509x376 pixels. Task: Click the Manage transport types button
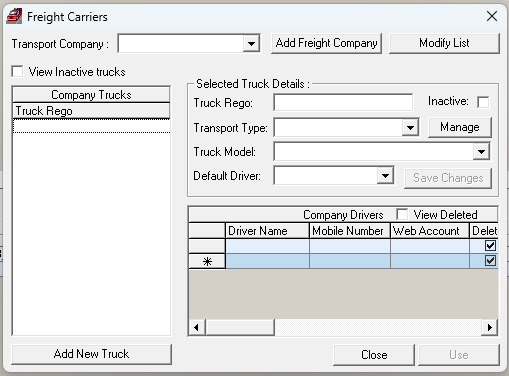(x=460, y=127)
